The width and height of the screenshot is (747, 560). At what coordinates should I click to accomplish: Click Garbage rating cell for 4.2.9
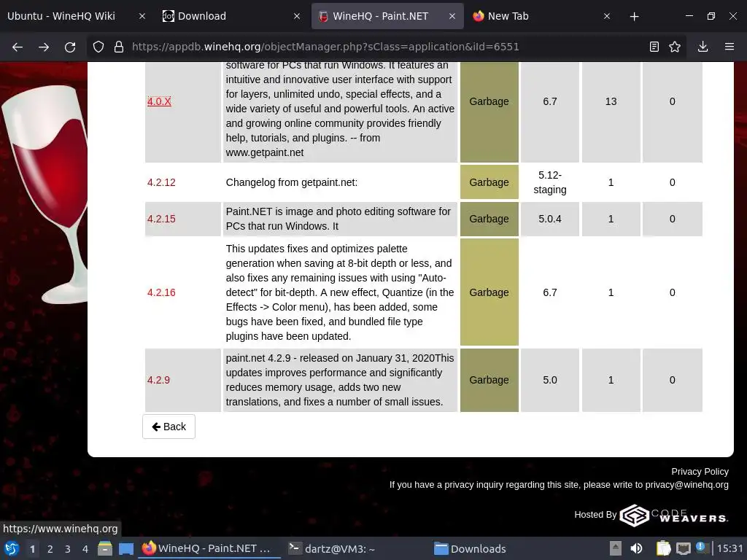(489, 380)
